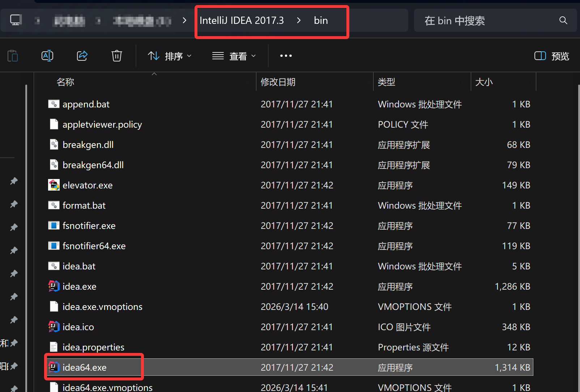The width and height of the screenshot is (580, 392).
Task: Expand chevron before IntelliJ IDEA 2017.3 breadcrumb
Action: point(184,20)
